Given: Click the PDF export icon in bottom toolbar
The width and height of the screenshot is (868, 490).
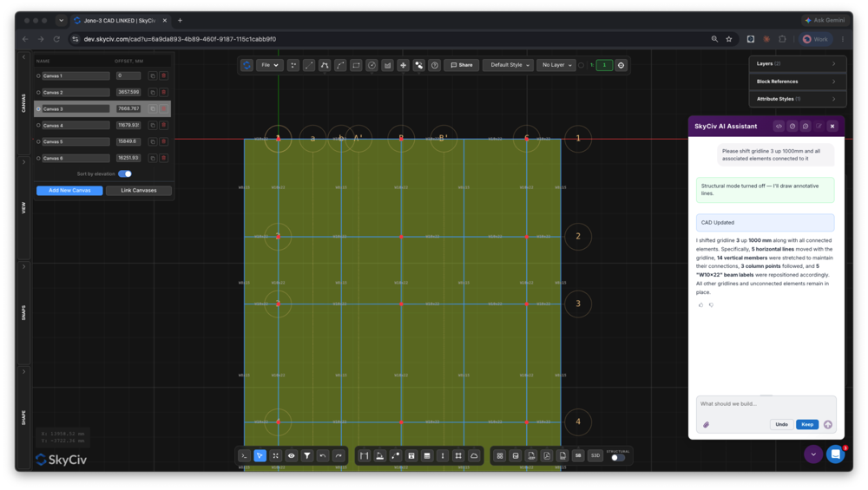Looking at the screenshot, I should 547,455.
